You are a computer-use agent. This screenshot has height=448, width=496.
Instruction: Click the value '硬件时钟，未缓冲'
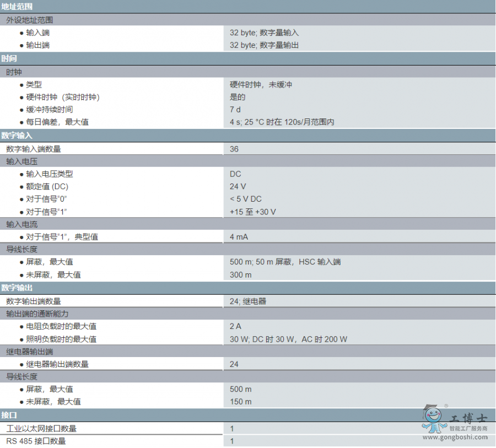click(261, 84)
